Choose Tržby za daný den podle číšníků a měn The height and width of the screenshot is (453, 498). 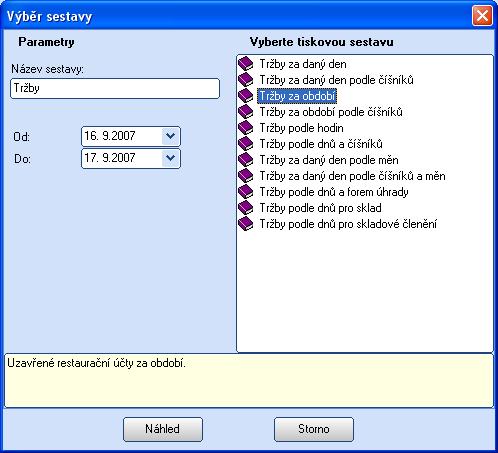coord(352,176)
